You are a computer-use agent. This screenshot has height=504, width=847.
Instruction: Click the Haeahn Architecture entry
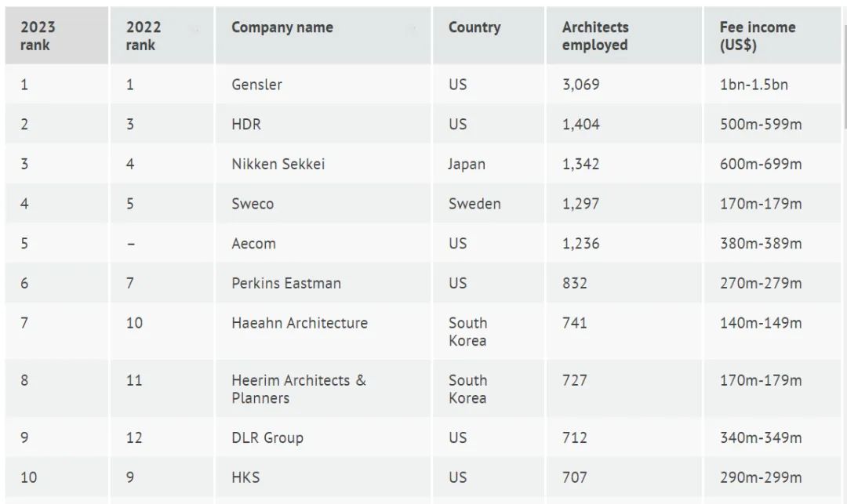pyautogui.click(x=300, y=323)
